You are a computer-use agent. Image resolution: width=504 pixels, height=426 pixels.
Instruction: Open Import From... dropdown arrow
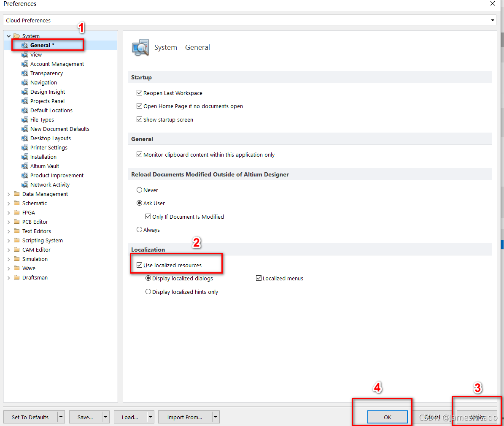pos(216,417)
